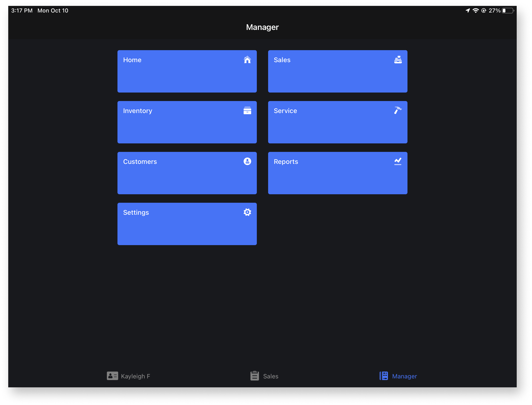
Task: Click the Home navigation button
Action: point(187,71)
